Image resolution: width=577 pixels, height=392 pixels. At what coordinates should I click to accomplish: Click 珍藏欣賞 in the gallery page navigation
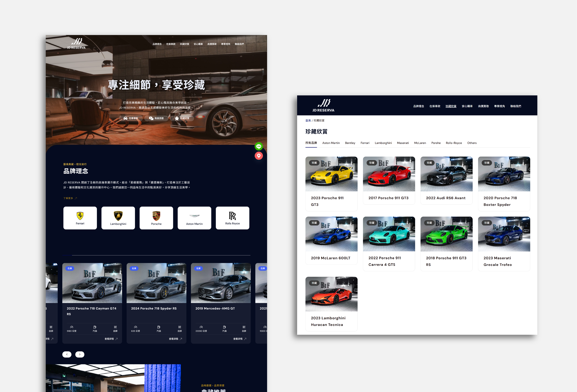click(x=451, y=106)
